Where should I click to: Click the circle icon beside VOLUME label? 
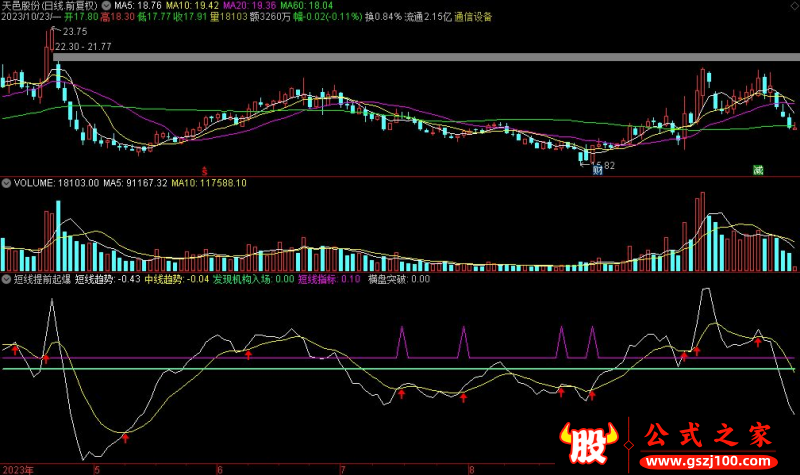(5, 184)
